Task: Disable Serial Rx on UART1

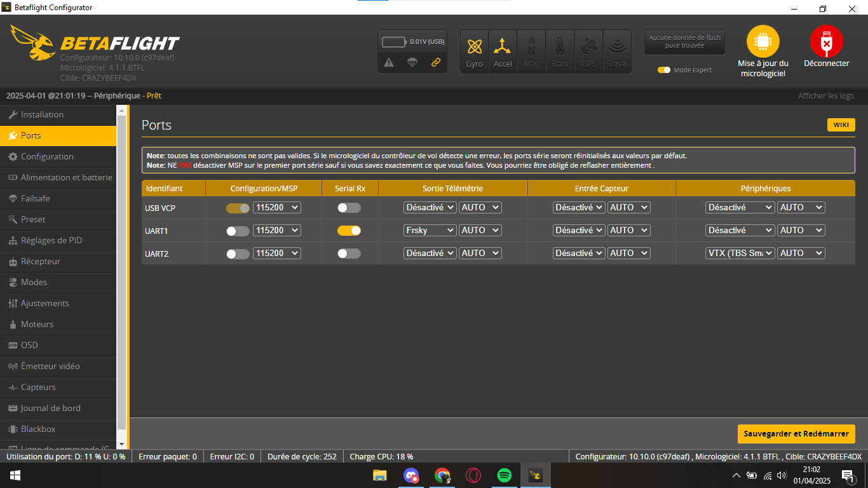Action: click(x=349, y=231)
